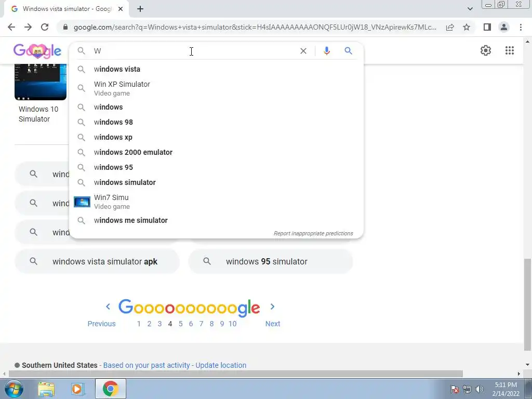Click the Google doodle logo
The image size is (532, 399).
[x=37, y=51]
